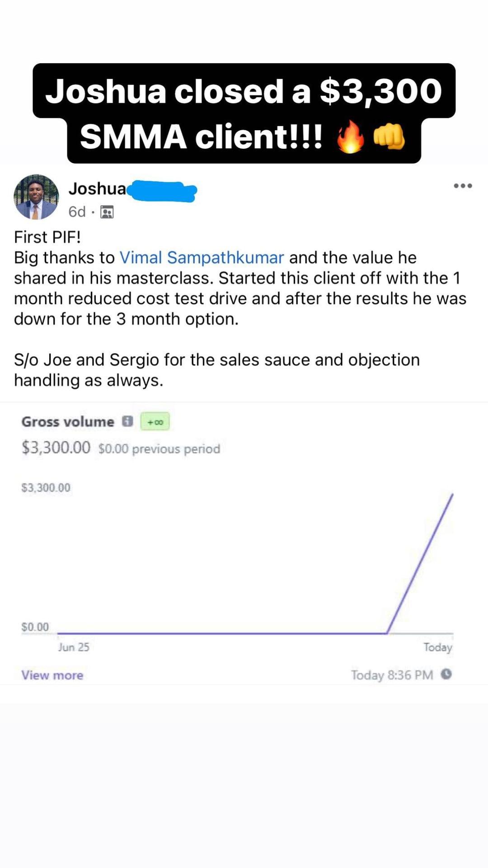
Task: Click the rising purple line in the chart
Action: click(x=420, y=564)
